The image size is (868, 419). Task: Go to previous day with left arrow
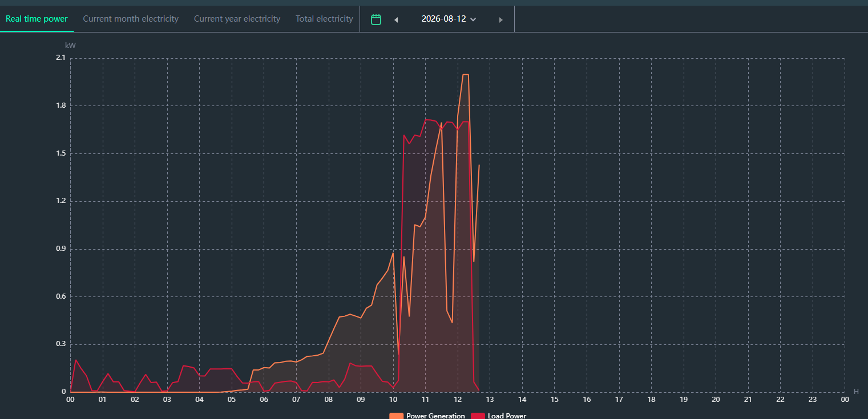point(396,20)
